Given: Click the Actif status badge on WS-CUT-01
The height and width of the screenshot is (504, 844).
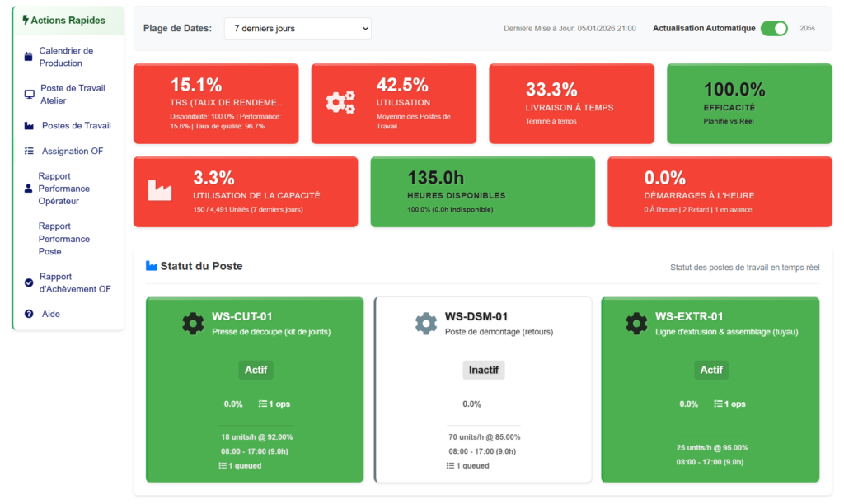Looking at the screenshot, I should tap(256, 370).
